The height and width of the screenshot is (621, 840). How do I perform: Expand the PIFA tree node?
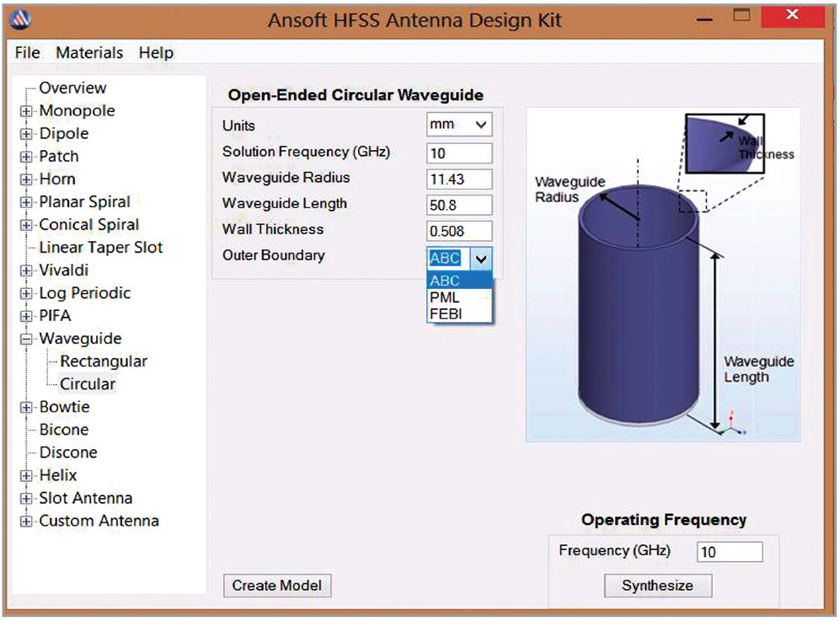[26, 316]
